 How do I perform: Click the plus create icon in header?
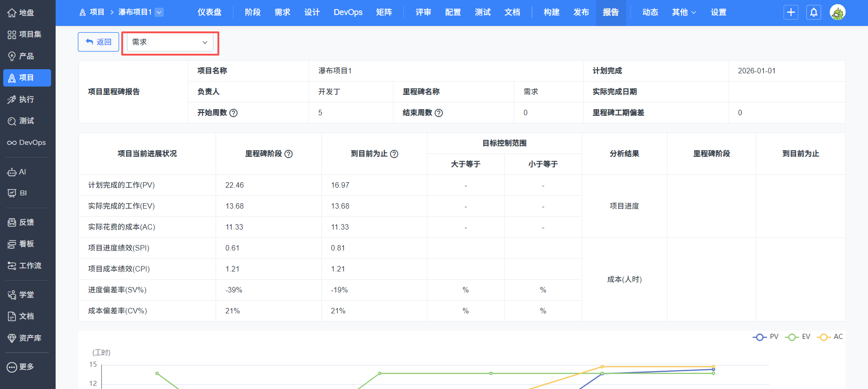(x=791, y=12)
